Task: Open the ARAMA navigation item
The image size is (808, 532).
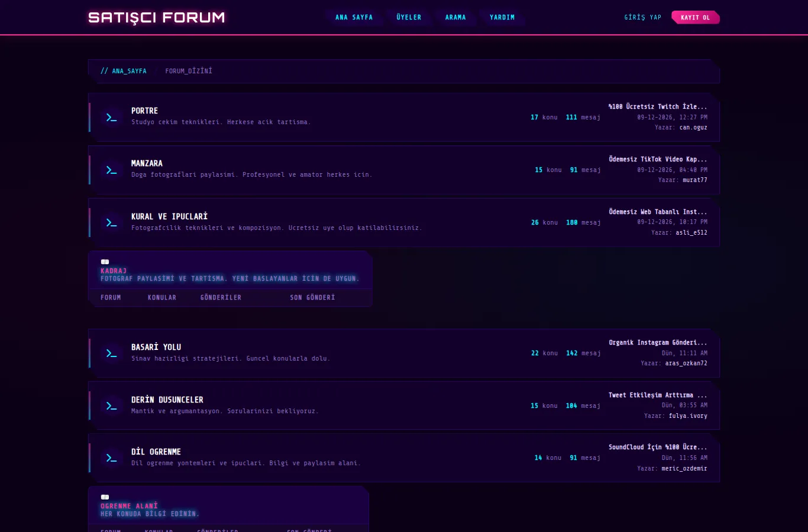Action: 455,17
